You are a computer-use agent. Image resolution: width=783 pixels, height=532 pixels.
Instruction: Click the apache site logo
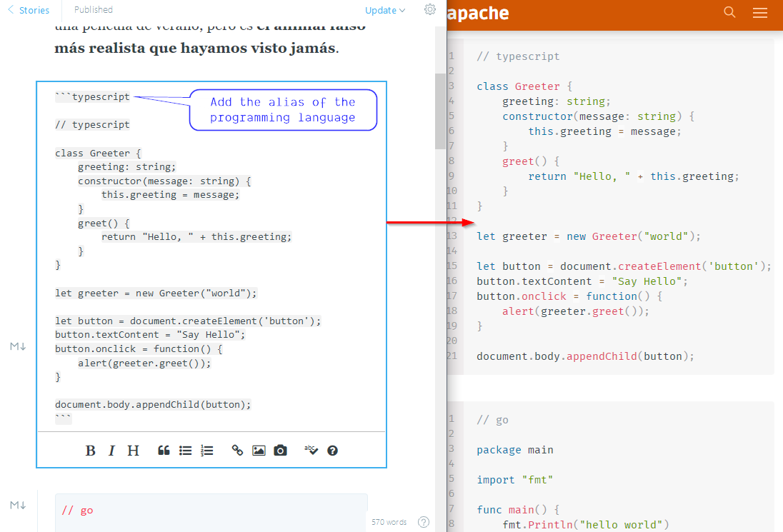coord(478,14)
